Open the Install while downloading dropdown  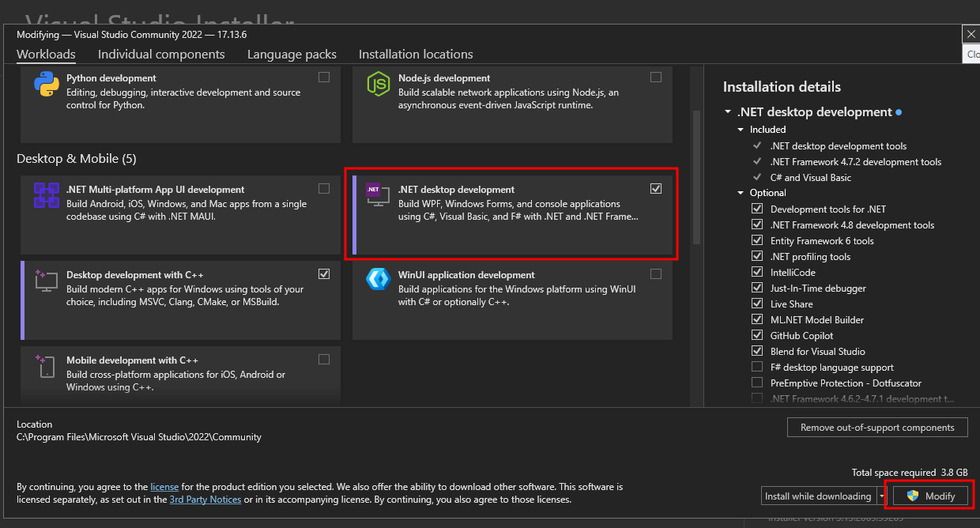881,496
